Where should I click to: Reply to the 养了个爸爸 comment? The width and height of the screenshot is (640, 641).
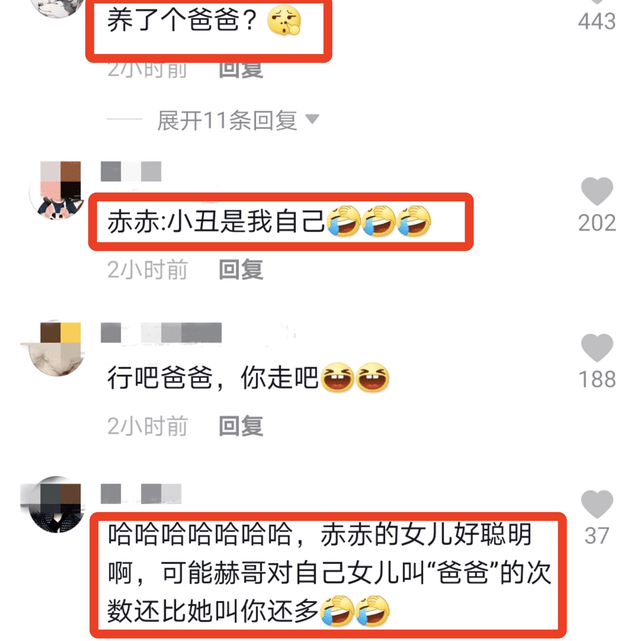tap(241, 69)
